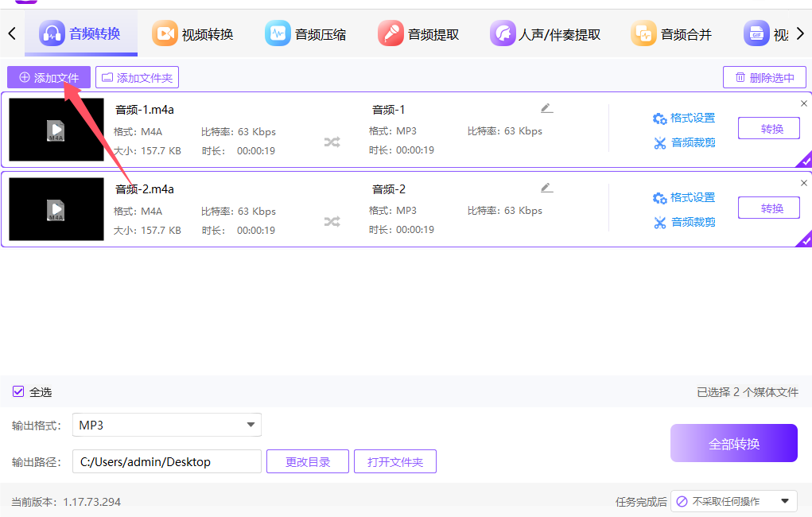Image resolution: width=812 pixels, height=517 pixels.
Task: Convert 音频-1 with its 转换 button
Action: tap(769, 129)
